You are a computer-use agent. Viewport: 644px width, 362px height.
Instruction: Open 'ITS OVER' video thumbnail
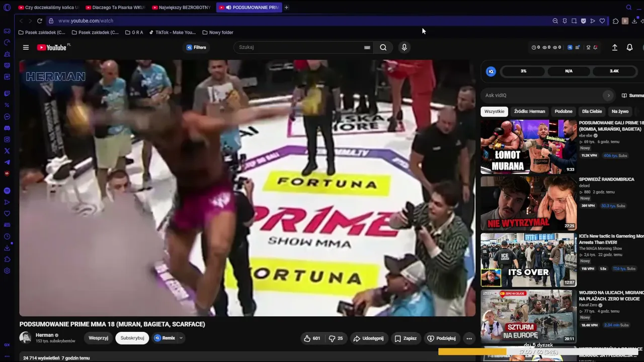[x=528, y=260]
